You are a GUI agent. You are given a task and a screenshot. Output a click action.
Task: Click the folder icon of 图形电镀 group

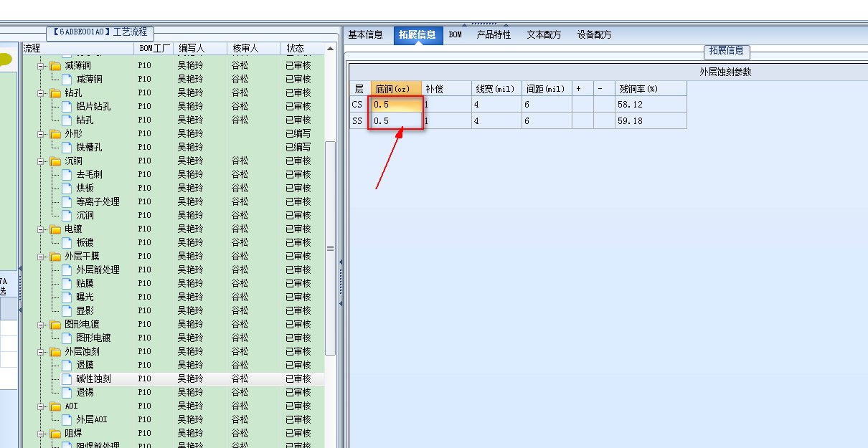click(56, 324)
